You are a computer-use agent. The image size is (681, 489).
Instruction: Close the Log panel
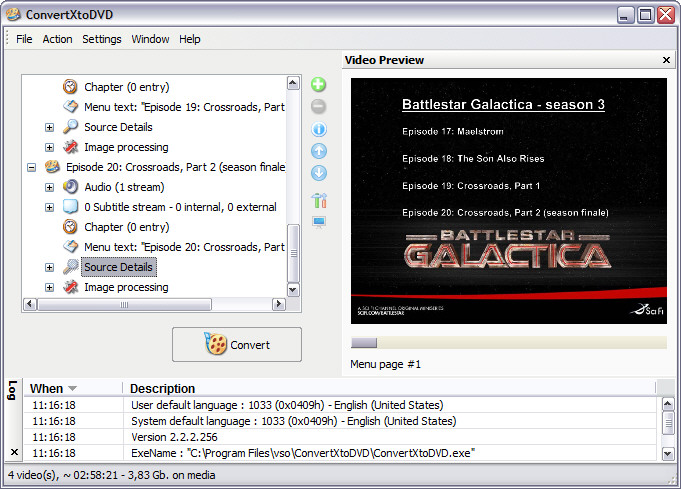tap(14, 452)
